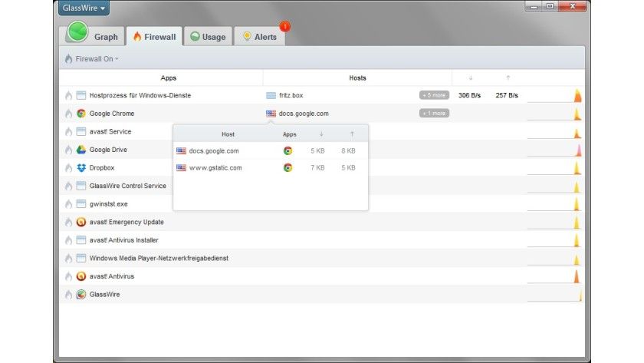644x363 pixels.
Task: Click the avast! Antivirus app icon
Action: 81,276
